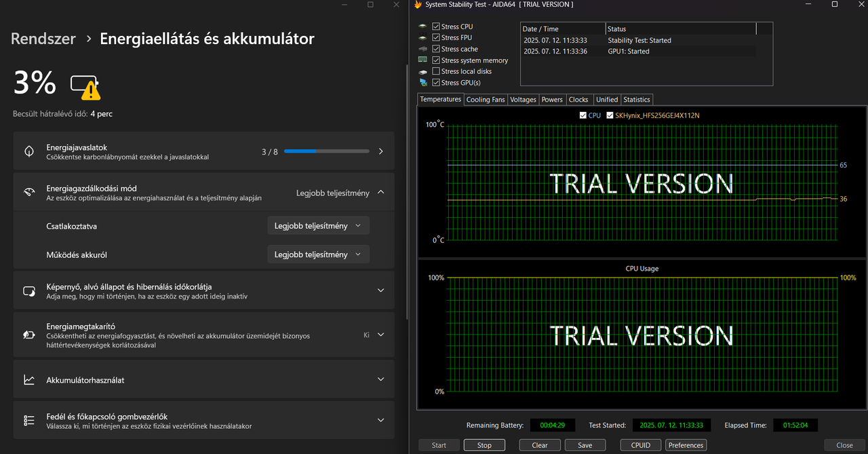
Task: Click the battery saver icon by Energiamegtakarító
Action: coord(29,335)
